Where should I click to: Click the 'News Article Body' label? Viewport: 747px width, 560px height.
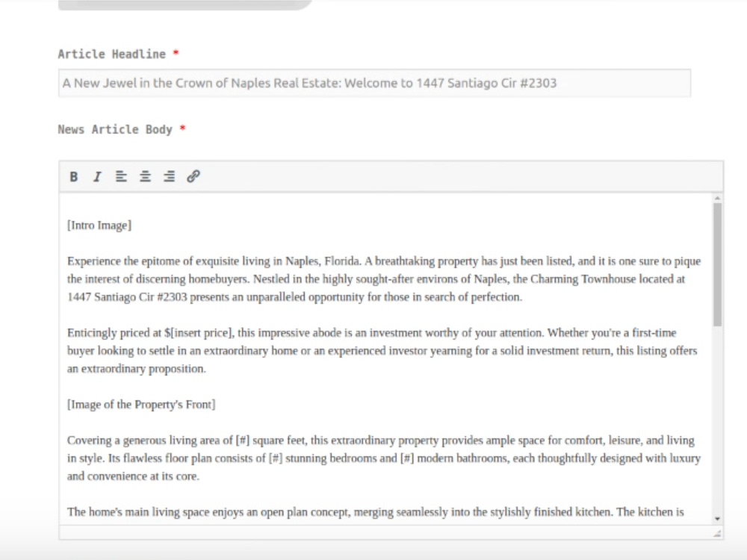click(x=115, y=129)
